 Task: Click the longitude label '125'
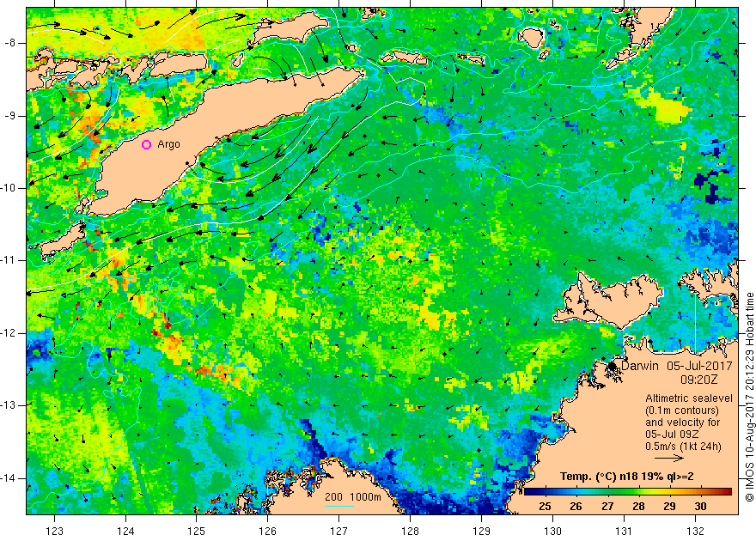tap(196, 531)
